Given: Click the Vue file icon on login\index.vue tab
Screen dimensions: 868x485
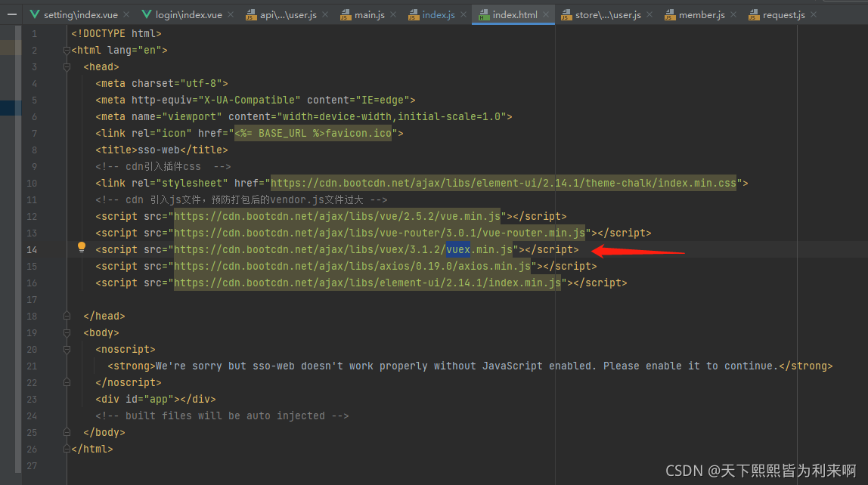Looking at the screenshot, I should click(147, 14).
